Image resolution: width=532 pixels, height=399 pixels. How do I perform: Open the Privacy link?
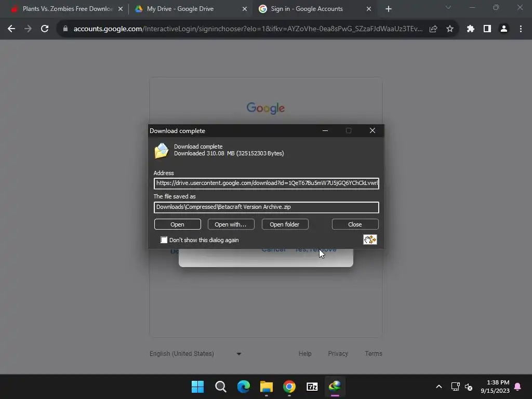338,353
